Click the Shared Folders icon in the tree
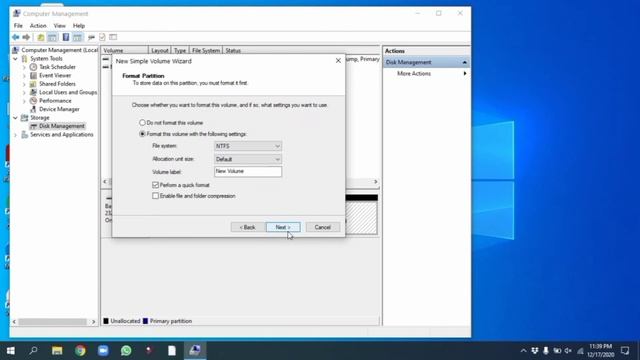Viewport: 640px width, 360px height. [x=33, y=84]
